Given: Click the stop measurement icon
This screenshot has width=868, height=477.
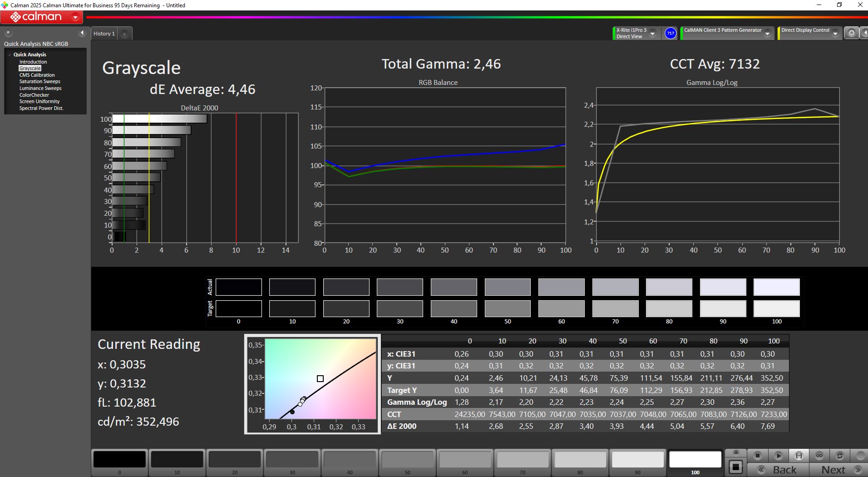Looking at the screenshot, I should point(757,456).
